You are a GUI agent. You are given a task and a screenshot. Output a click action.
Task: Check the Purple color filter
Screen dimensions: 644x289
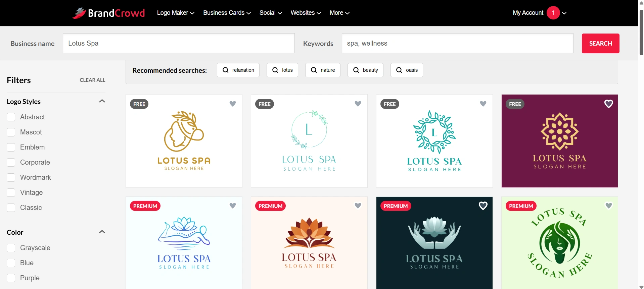point(11,278)
